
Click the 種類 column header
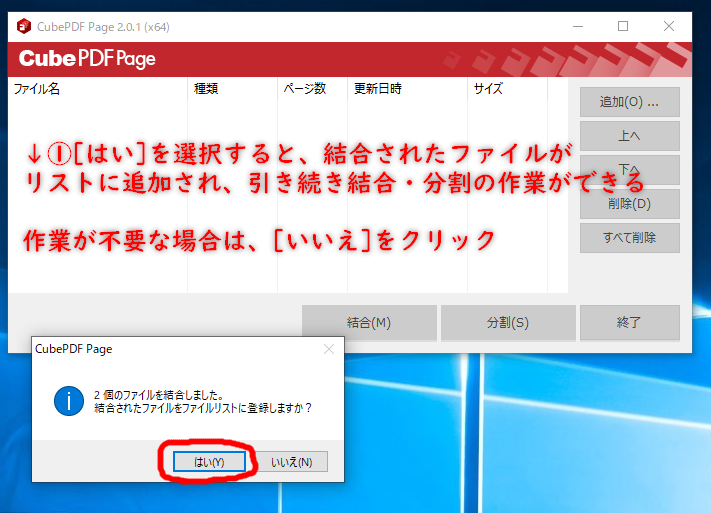point(233,88)
